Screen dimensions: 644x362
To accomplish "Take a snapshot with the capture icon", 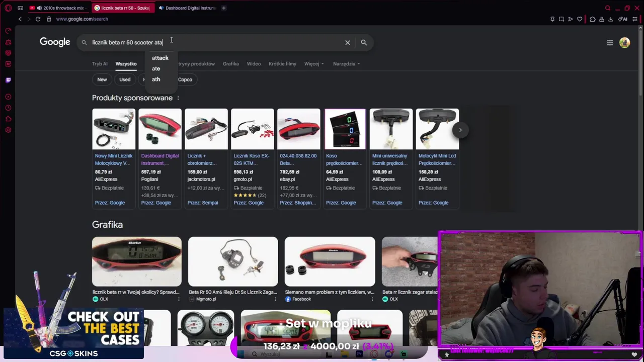I will click(561, 19).
